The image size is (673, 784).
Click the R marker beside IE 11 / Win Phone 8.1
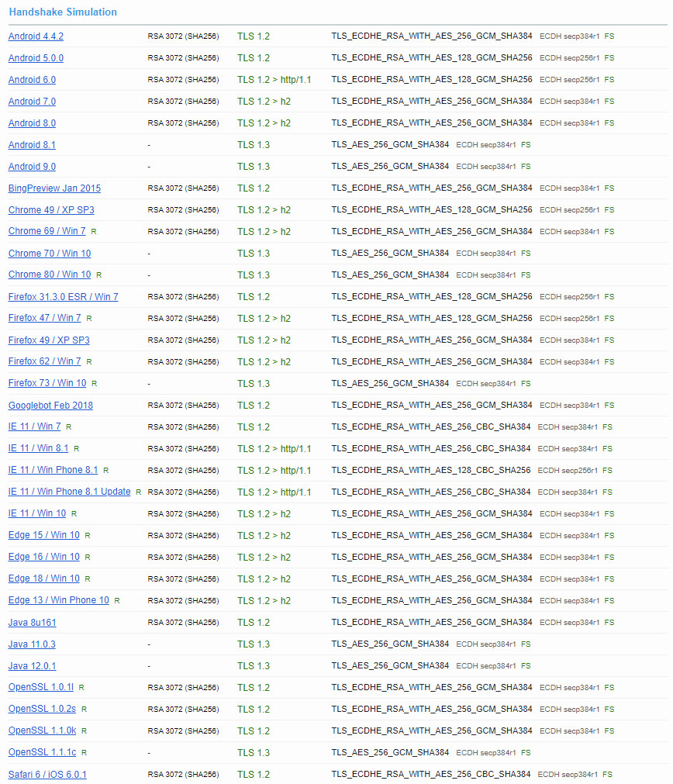[106, 471]
